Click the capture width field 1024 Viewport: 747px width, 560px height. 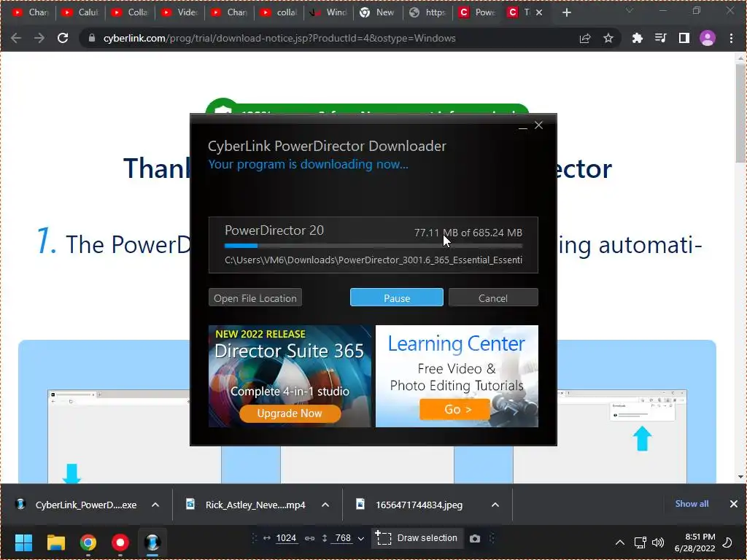pyautogui.click(x=286, y=538)
